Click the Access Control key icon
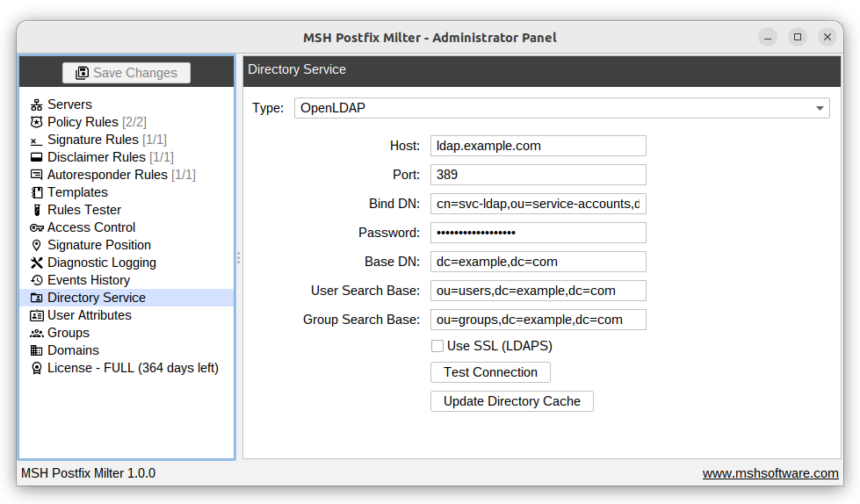This screenshot has width=860, height=504. (x=36, y=227)
